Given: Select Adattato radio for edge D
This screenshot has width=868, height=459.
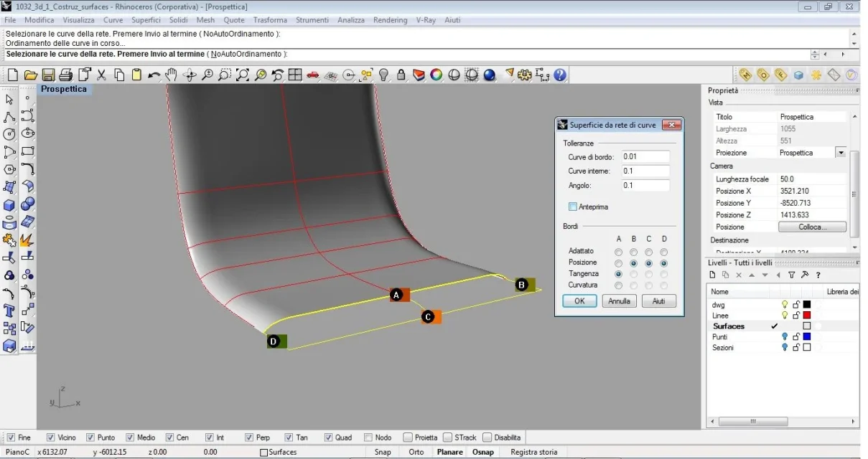Looking at the screenshot, I should click(664, 252).
